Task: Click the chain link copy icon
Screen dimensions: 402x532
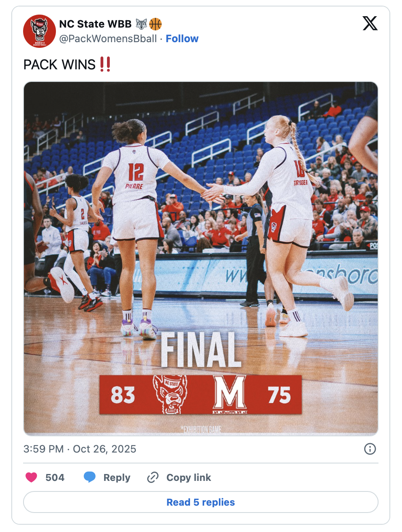Action: 153,477
